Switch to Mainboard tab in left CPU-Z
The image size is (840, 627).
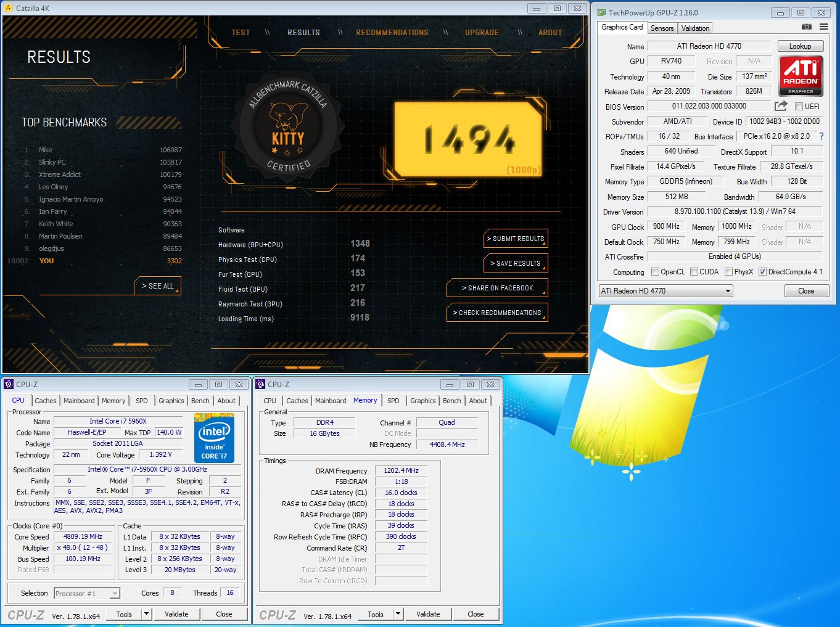pos(79,401)
